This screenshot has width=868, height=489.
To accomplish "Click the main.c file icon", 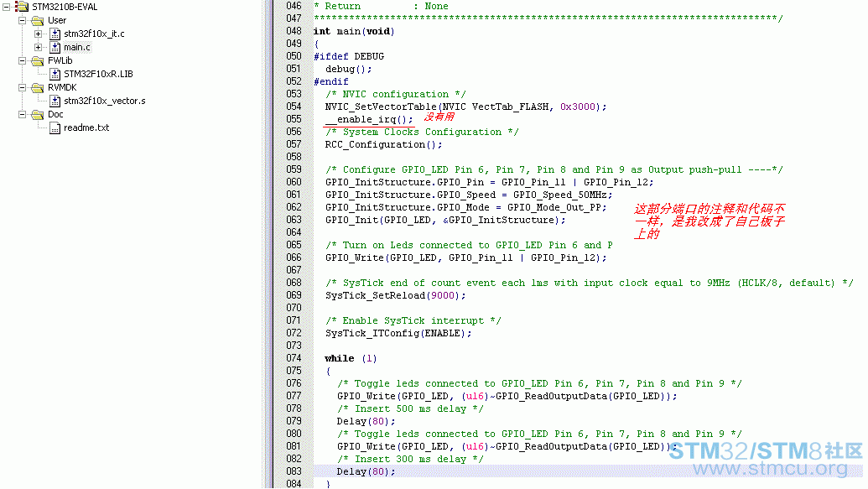I will click(x=55, y=47).
